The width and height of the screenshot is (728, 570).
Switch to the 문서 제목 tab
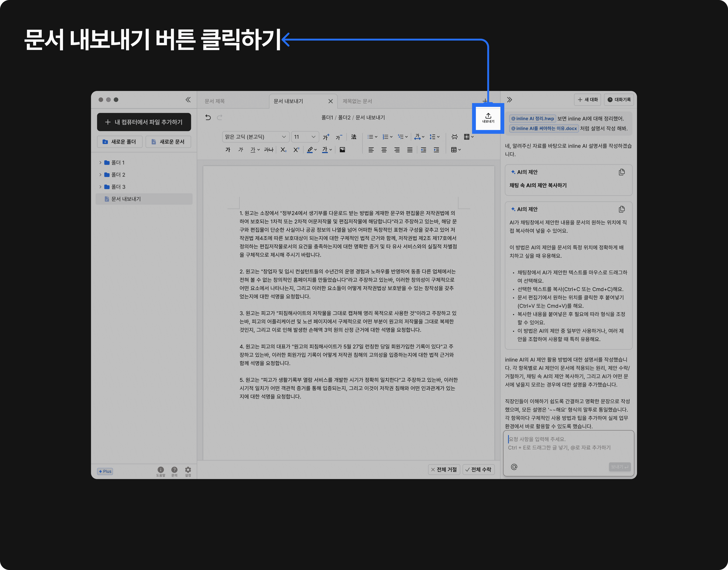coord(215,101)
